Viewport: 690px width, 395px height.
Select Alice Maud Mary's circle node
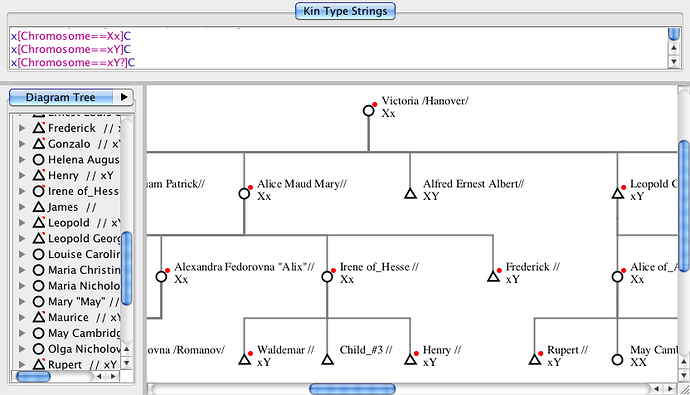pyautogui.click(x=244, y=194)
